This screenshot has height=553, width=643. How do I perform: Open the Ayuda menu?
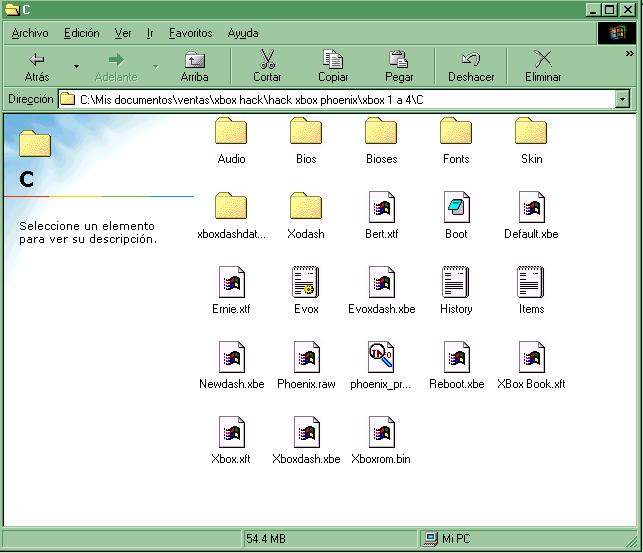[243, 33]
